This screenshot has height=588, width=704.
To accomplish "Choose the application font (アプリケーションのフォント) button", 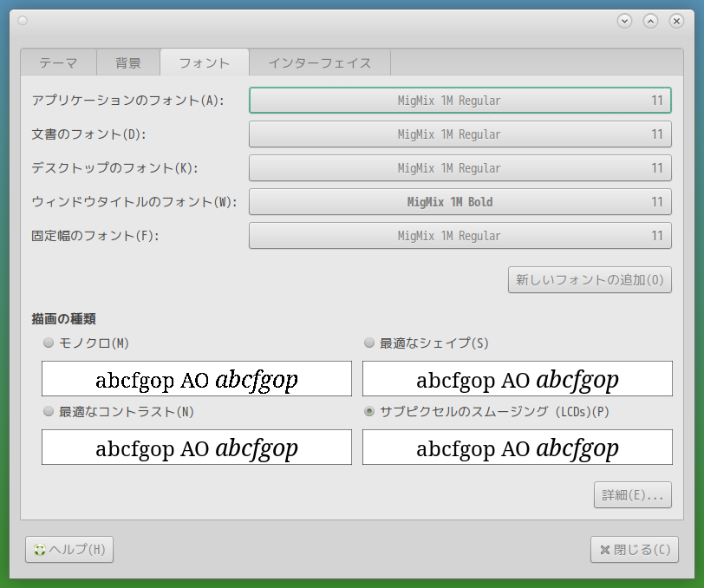I will click(x=460, y=101).
